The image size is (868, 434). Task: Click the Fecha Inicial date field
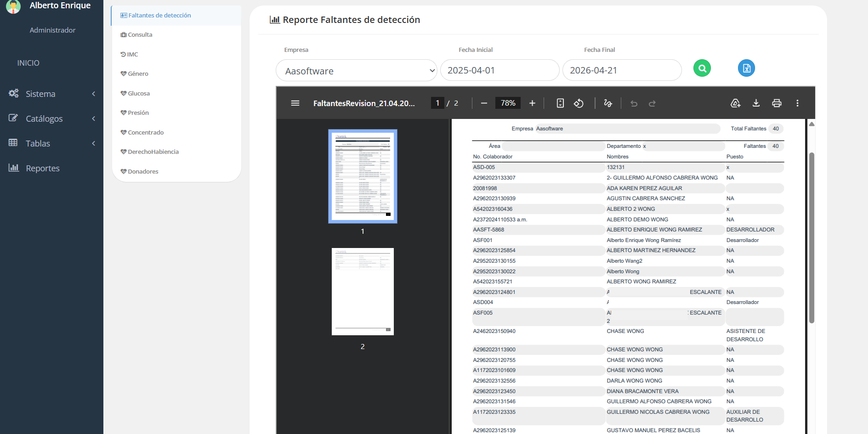click(x=499, y=70)
